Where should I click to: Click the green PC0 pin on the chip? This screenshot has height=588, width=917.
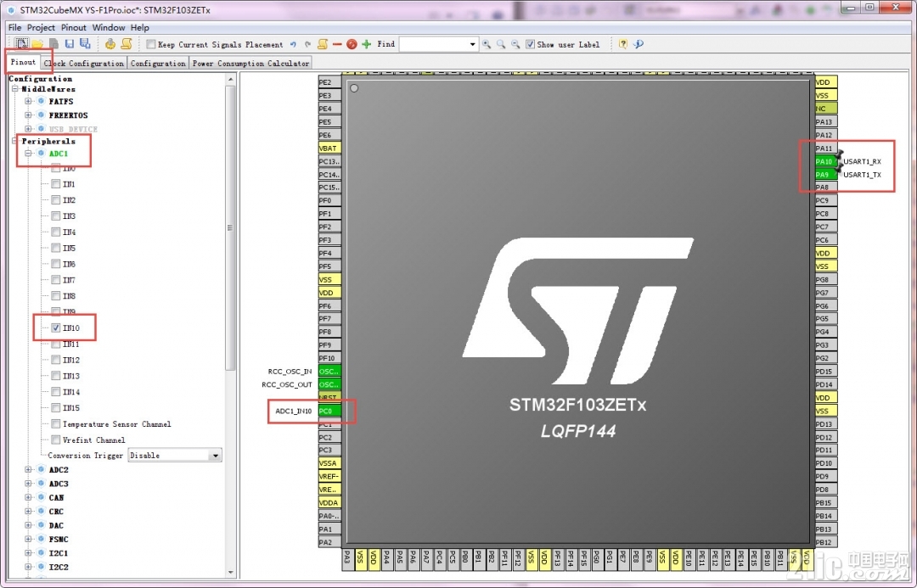click(x=329, y=411)
